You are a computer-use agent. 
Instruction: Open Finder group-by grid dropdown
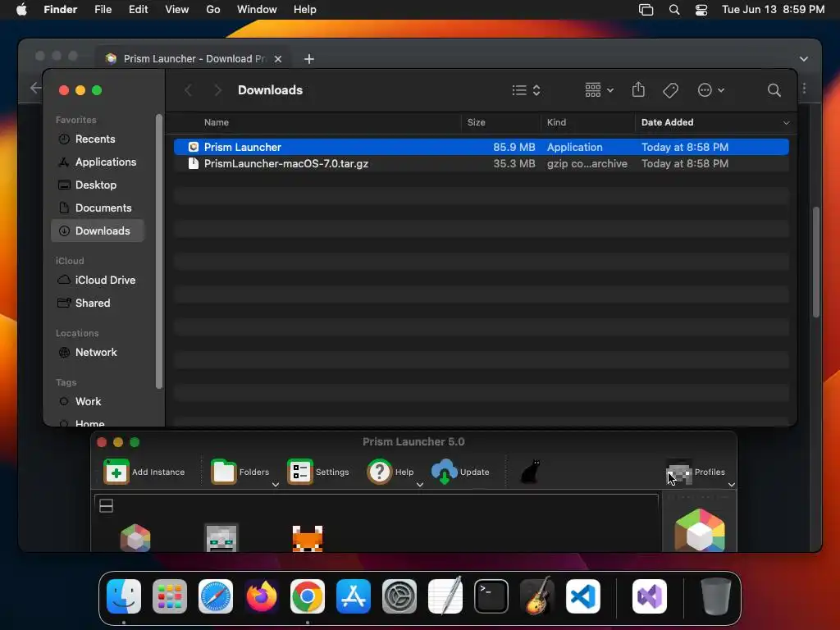click(x=599, y=90)
